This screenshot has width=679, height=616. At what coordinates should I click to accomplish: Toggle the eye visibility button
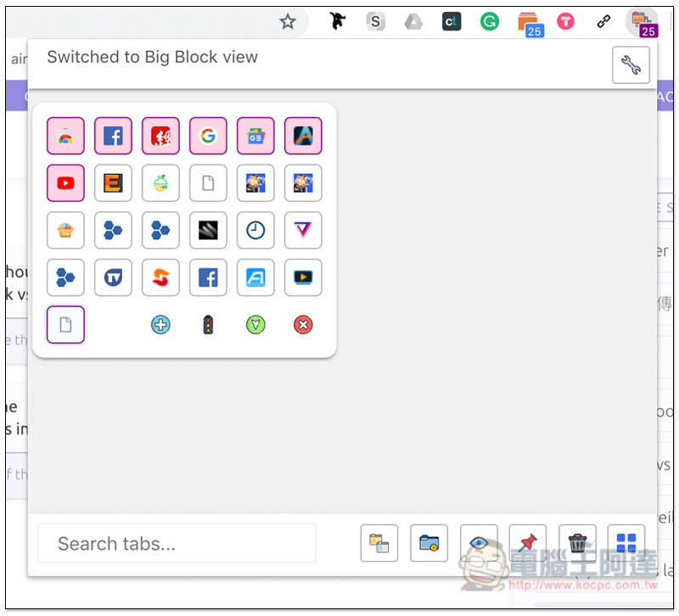479,543
